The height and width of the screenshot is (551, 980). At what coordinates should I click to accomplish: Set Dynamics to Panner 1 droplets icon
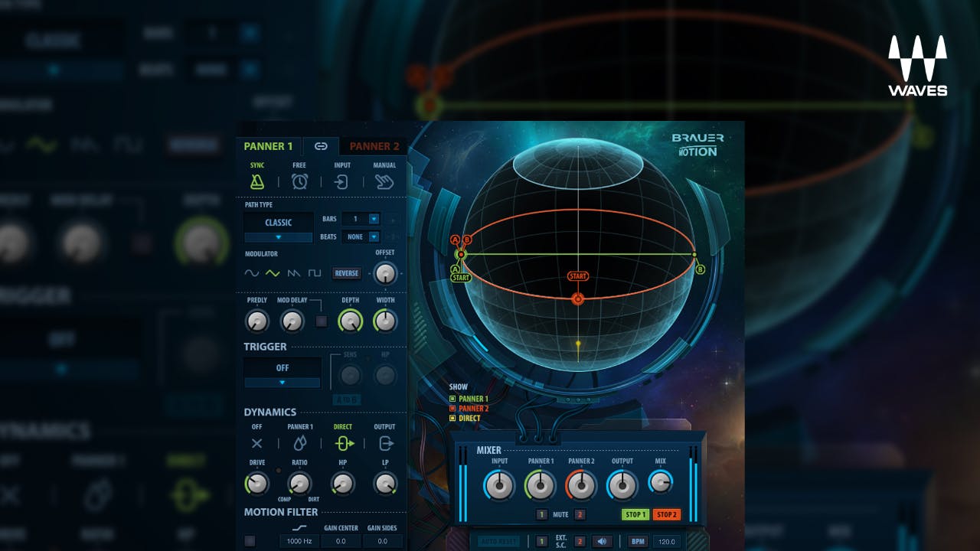point(299,443)
